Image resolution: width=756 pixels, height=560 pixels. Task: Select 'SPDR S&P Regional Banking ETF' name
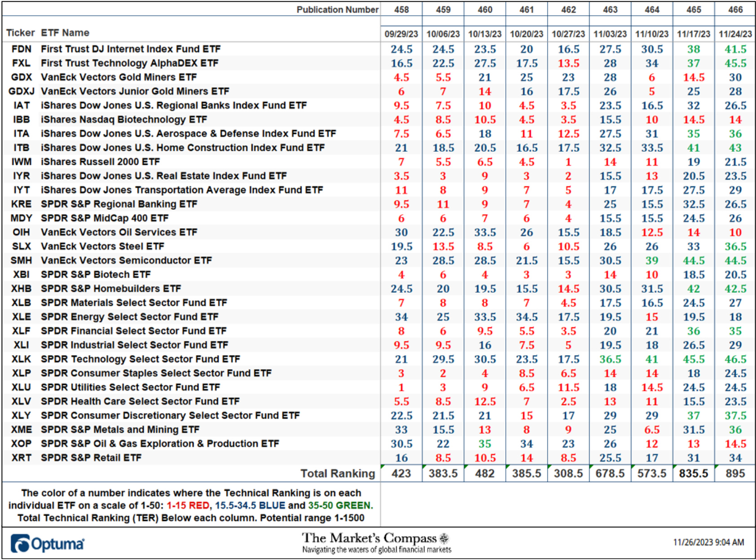coord(119,204)
